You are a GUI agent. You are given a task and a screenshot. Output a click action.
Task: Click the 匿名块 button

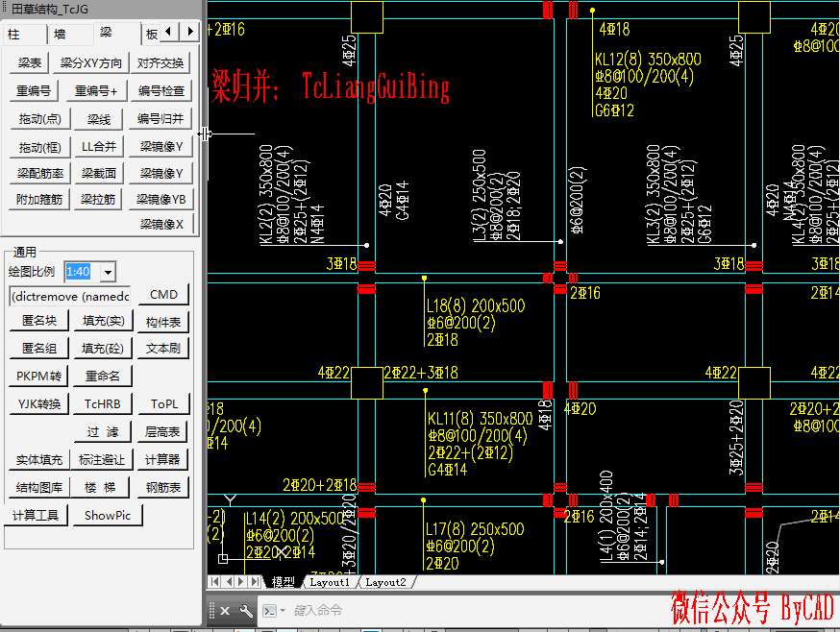[39, 321]
